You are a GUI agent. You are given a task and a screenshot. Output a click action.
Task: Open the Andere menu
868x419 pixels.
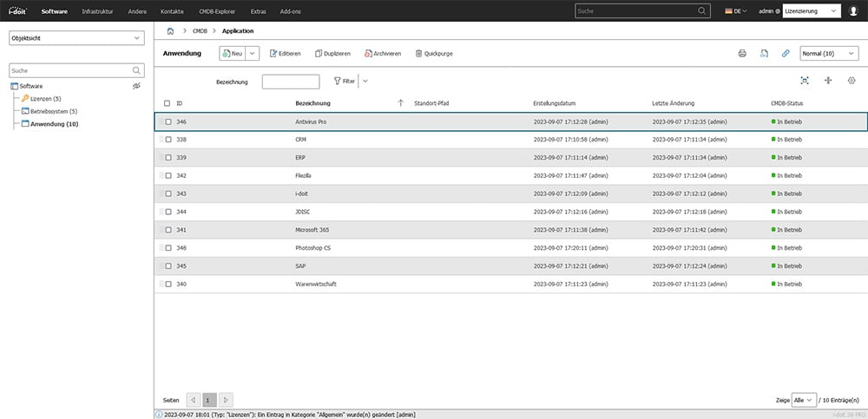coord(137,11)
